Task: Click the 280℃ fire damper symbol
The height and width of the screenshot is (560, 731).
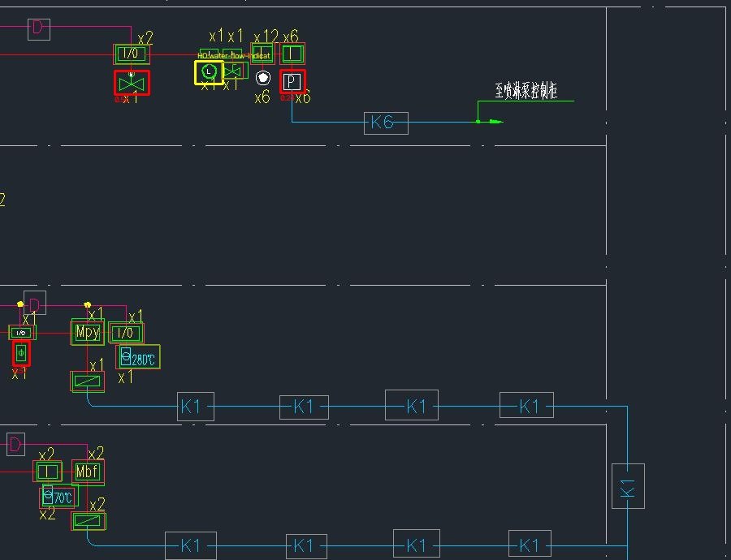Action: pos(138,357)
